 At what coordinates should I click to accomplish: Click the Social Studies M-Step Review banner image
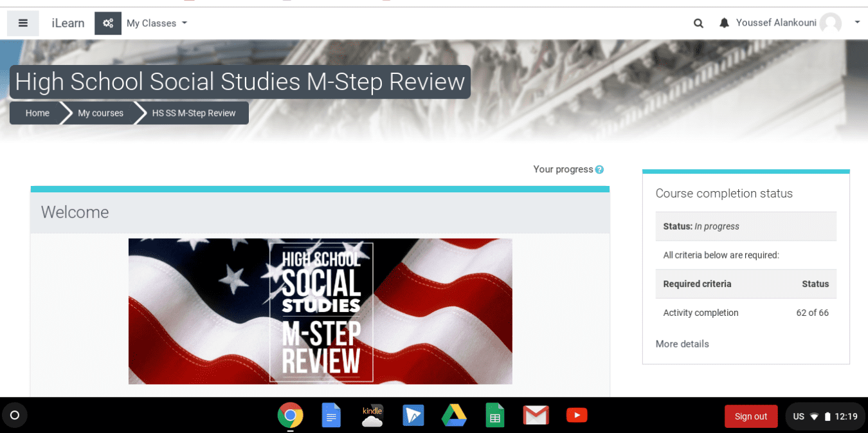pos(320,311)
